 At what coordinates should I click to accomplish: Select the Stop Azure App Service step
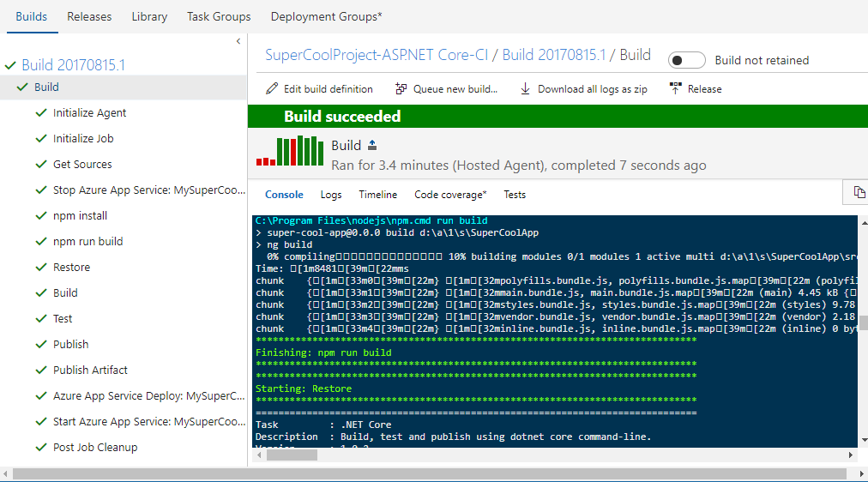tap(149, 190)
